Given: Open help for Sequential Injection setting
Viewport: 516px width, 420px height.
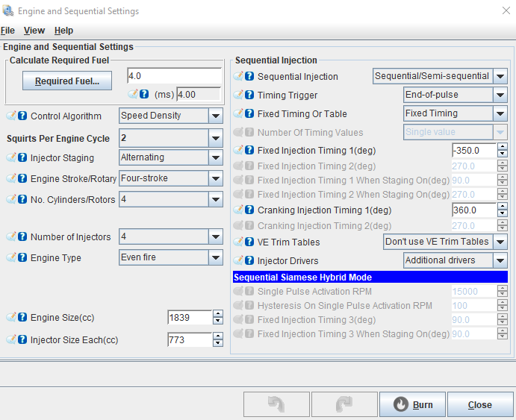Looking at the screenshot, I should [x=249, y=76].
